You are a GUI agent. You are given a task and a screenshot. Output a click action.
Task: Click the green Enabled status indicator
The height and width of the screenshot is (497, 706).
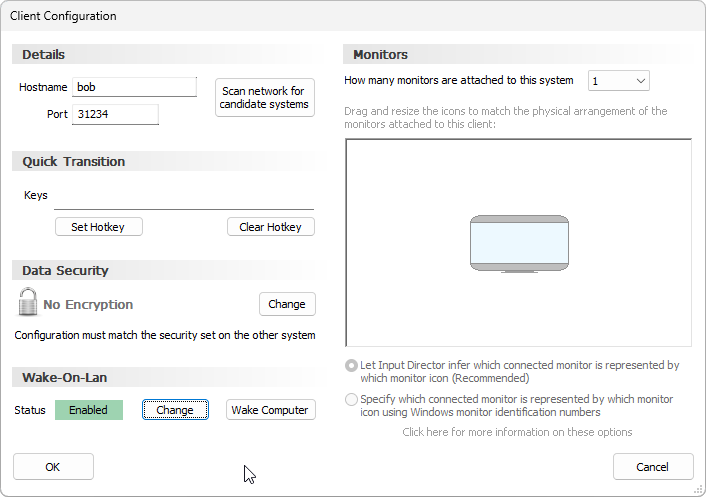[88, 410]
